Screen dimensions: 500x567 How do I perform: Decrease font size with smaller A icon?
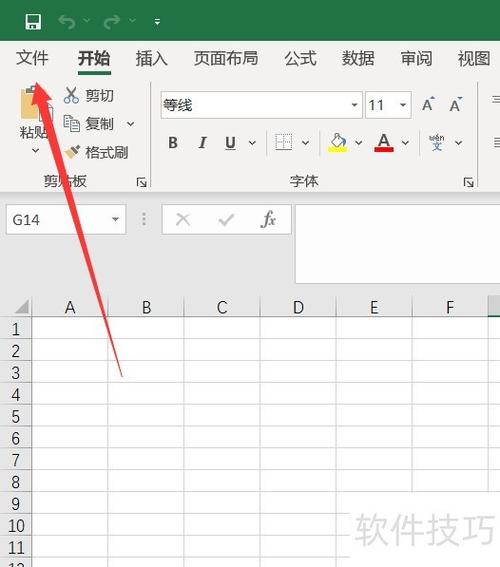pyautogui.click(x=456, y=105)
